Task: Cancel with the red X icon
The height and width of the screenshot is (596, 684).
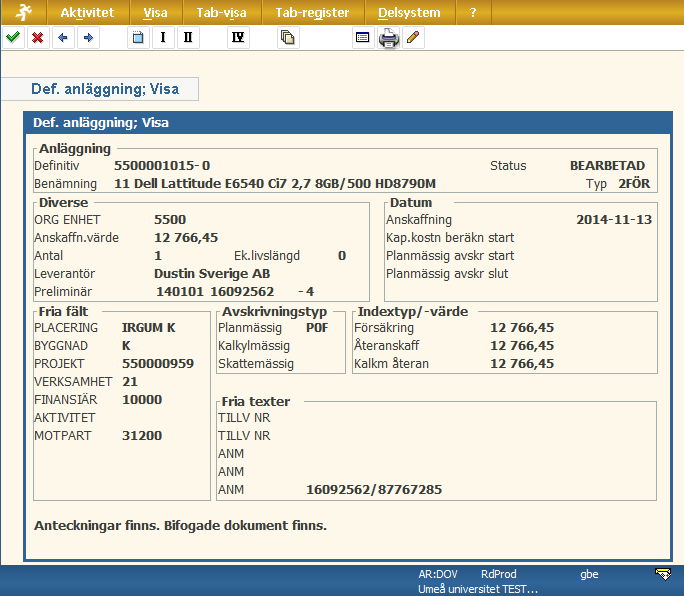Action: [x=38, y=38]
